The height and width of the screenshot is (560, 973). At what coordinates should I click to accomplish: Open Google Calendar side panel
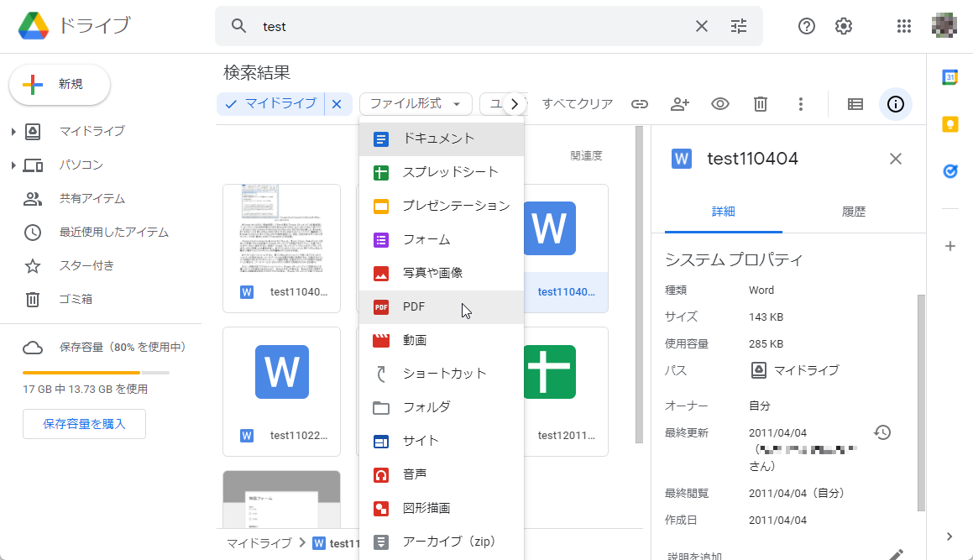[949, 76]
